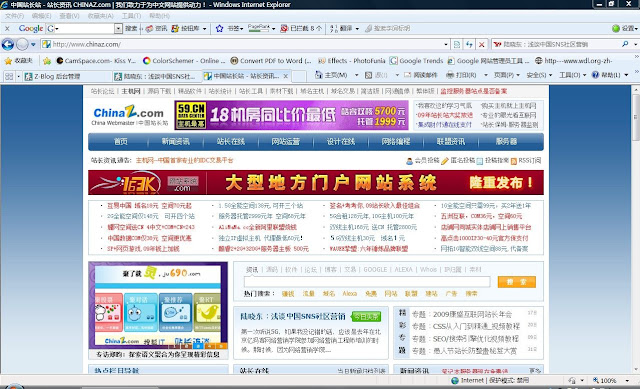Click the 新闻资讯 site navigation item

tap(176, 142)
